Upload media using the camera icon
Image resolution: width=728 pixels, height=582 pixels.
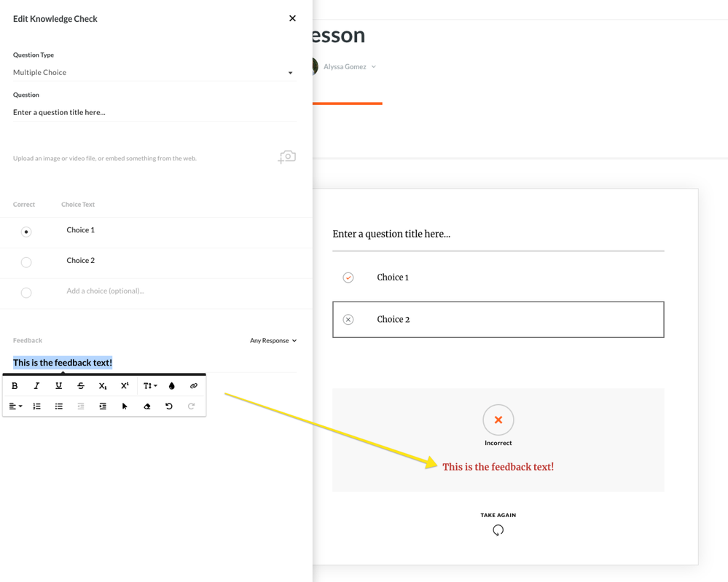click(x=287, y=157)
